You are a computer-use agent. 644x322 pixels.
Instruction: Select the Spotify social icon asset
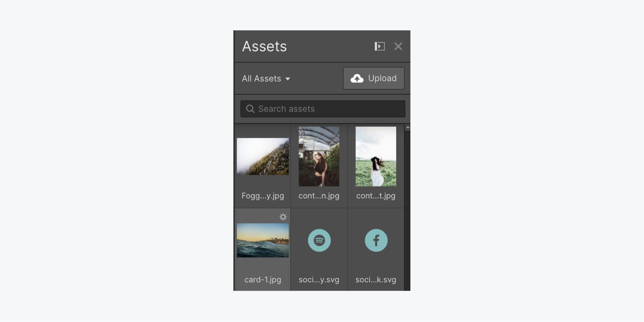pos(319,240)
